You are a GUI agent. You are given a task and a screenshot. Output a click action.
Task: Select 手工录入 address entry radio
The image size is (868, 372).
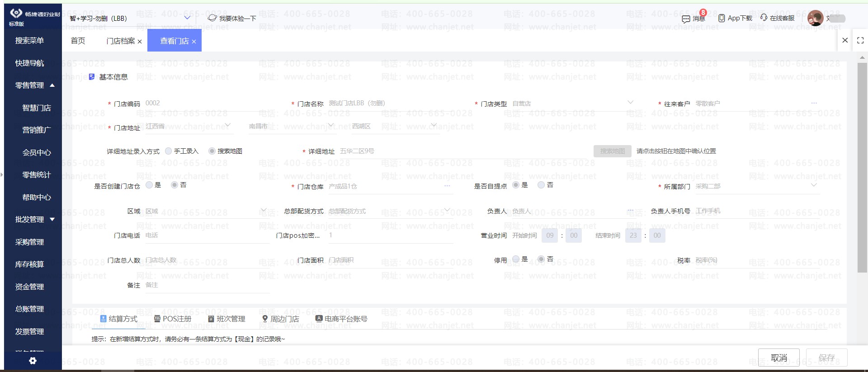(169, 151)
